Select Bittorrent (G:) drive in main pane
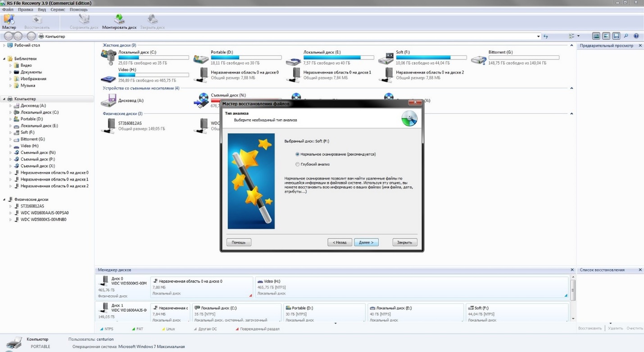This screenshot has width=644, height=352. 516,58
